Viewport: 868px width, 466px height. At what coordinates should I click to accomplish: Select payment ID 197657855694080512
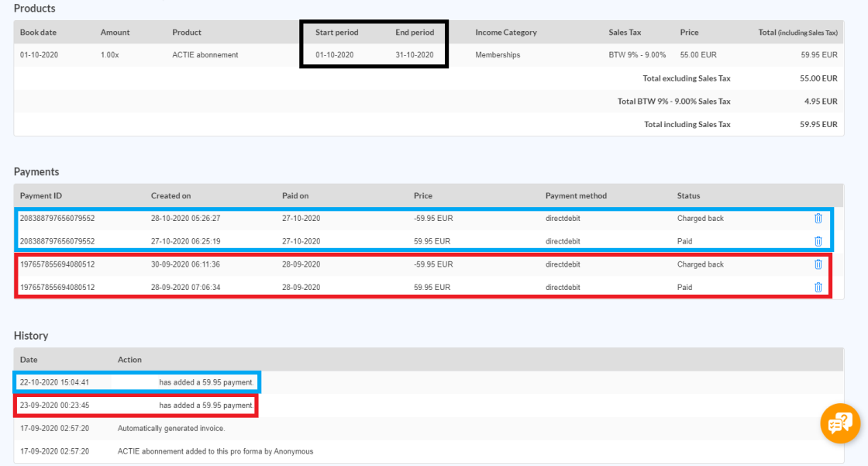coord(57,264)
